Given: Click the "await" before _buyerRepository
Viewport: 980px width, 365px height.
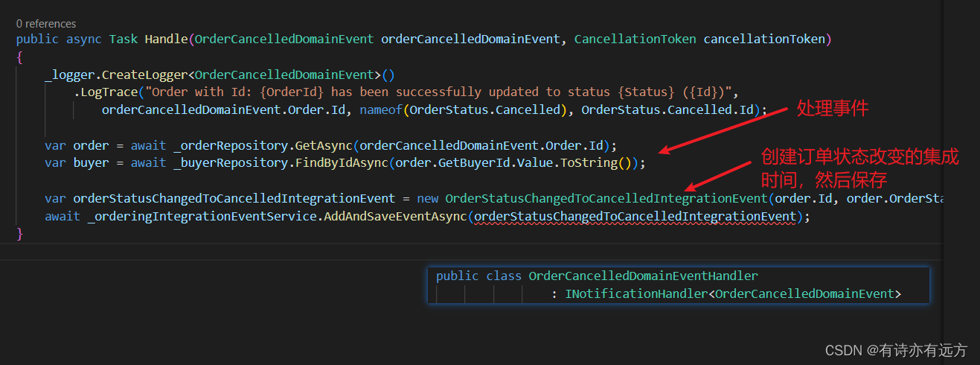Looking at the screenshot, I should 149,163.
